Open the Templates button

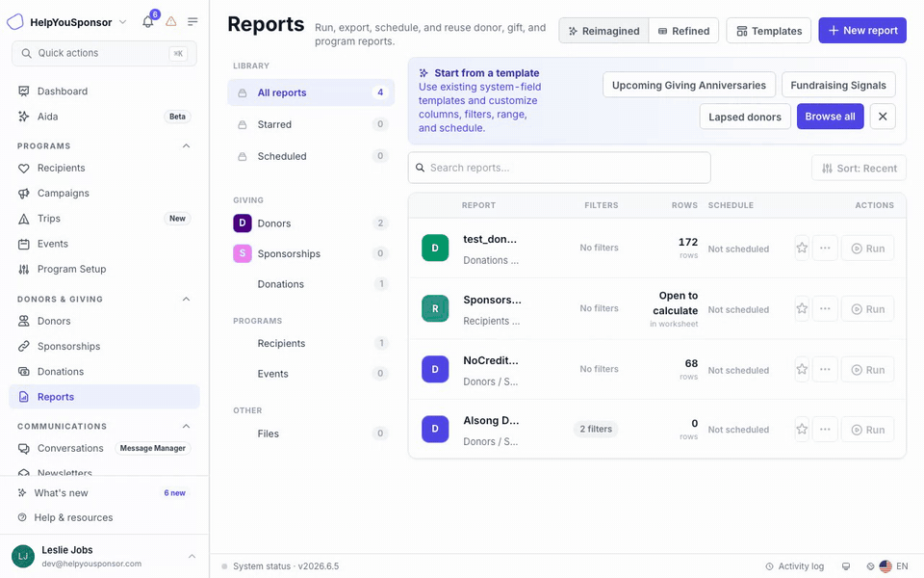(768, 31)
